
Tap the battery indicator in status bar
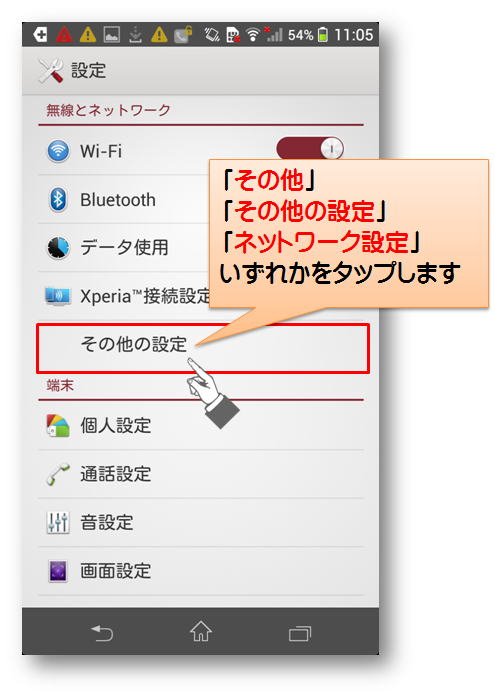click(x=323, y=35)
